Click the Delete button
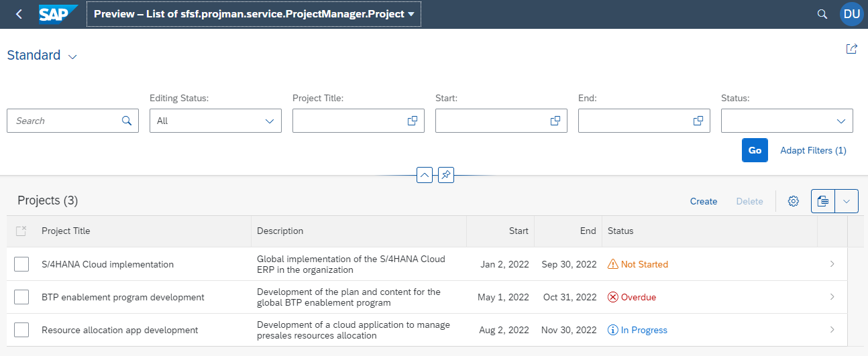 (x=749, y=201)
